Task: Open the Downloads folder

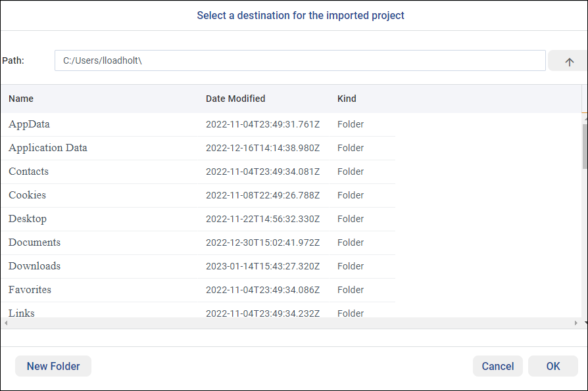Action: tap(34, 266)
